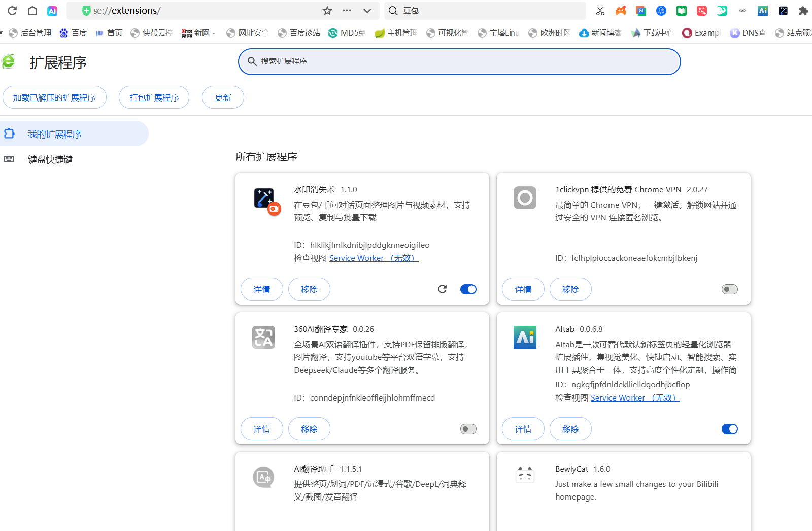The width and height of the screenshot is (812, 531).
Task: Click 加载已解压的扩展程序 button
Action: [54, 97]
